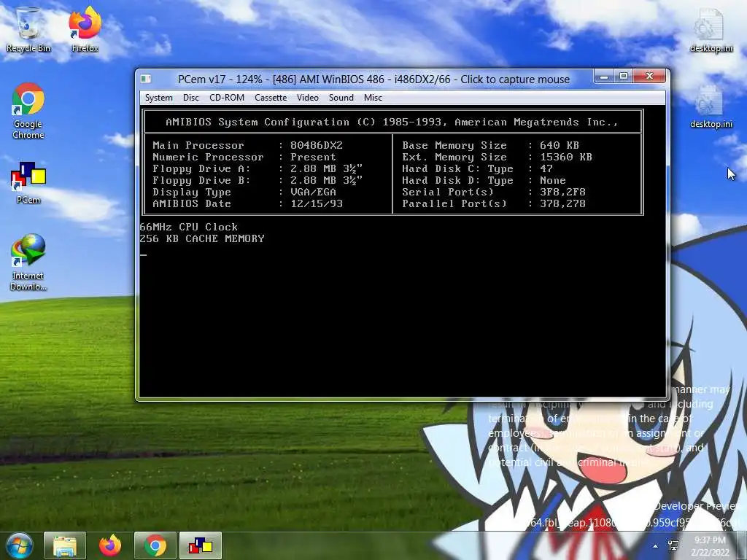Click the '256 KB CACHE MEMORY' text
Image resolution: width=747 pixels, height=560 pixels.
(x=202, y=238)
